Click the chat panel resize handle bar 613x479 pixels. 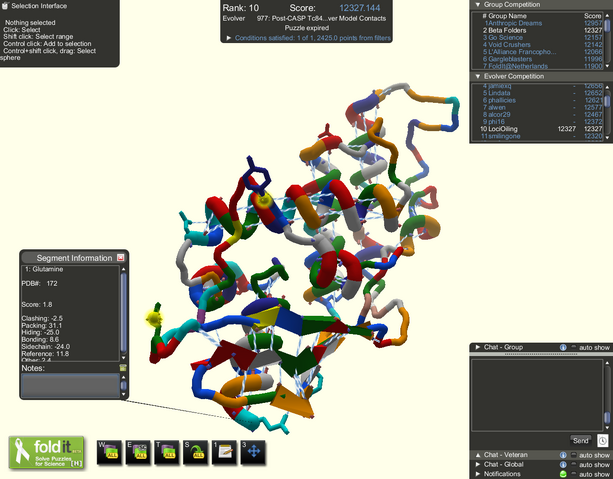pos(541,354)
